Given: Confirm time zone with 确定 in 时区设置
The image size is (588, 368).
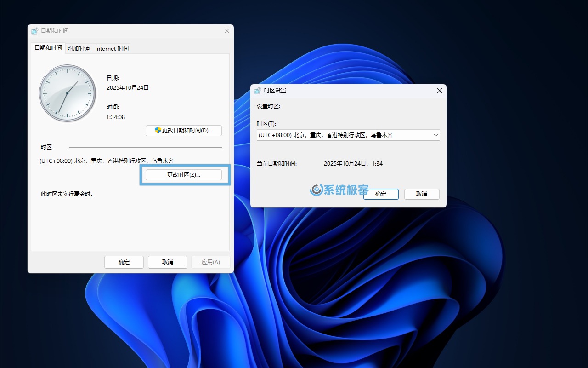Looking at the screenshot, I should [x=381, y=194].
